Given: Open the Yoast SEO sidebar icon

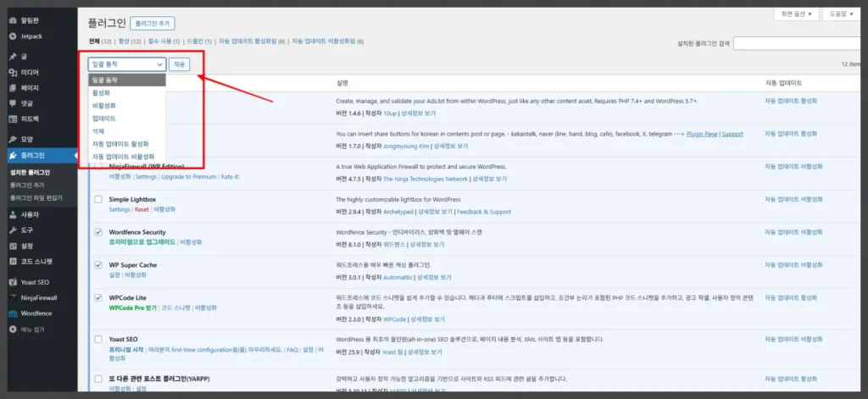Looking at the screenshot, I should click(14, 282).
